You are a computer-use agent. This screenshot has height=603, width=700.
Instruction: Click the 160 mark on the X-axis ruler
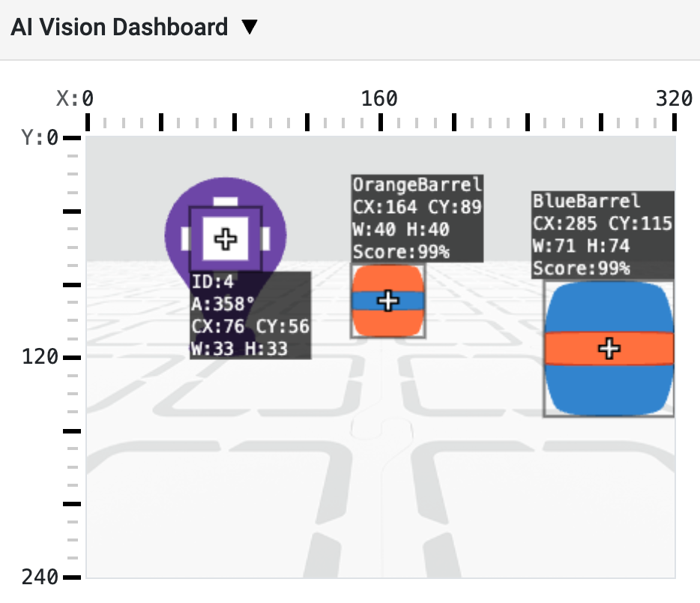(381, 118)
